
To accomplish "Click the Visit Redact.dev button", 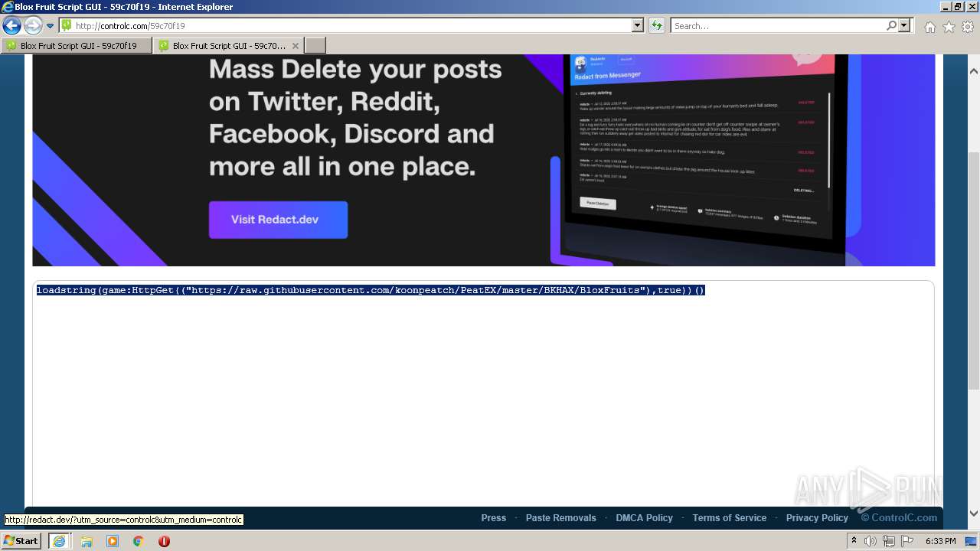I will click(278, 220).
